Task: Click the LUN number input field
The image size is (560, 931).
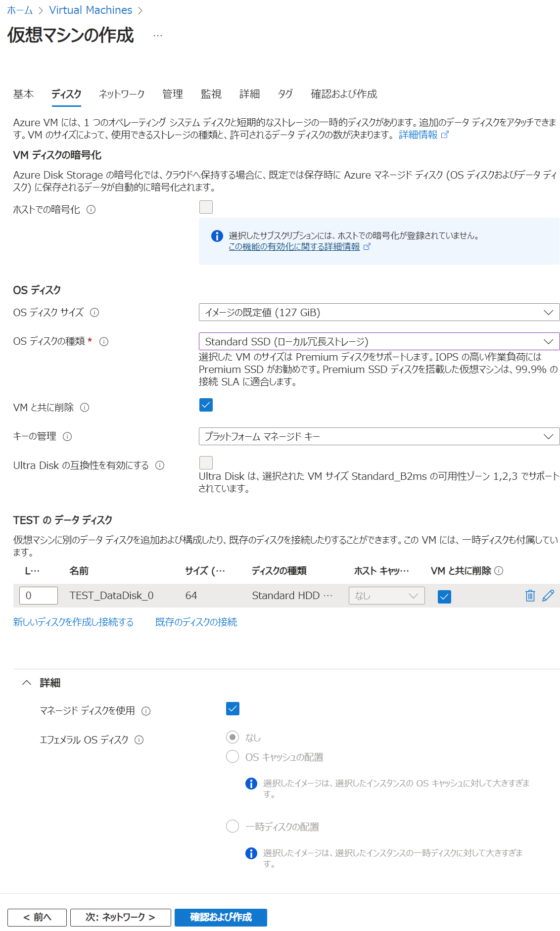Action: pyautogui.click(x=39, y=596)
